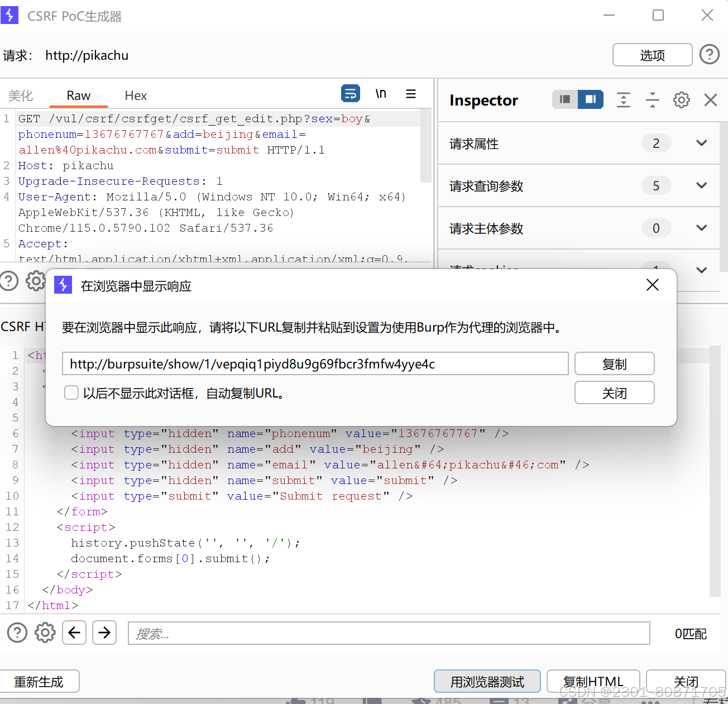Close the Inspector panel

click(x=710, y=100)
